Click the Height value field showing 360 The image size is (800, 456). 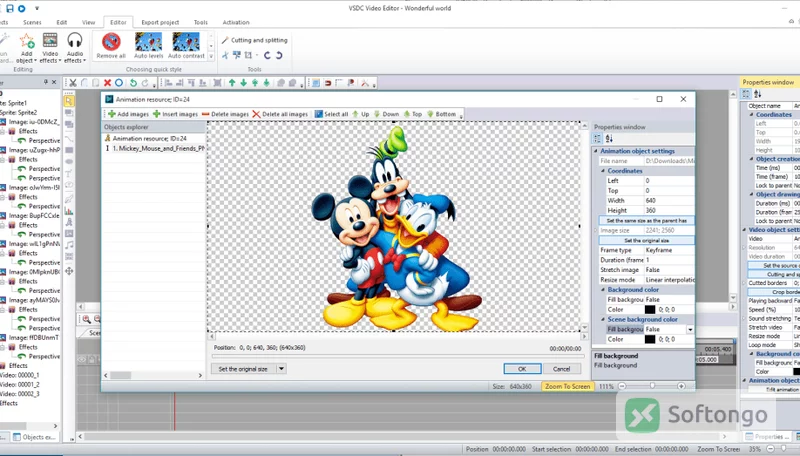tap(669, 210)
